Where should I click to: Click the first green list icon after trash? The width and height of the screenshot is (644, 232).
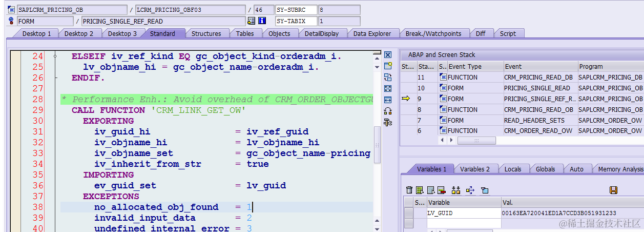click(x=420, y=190)
